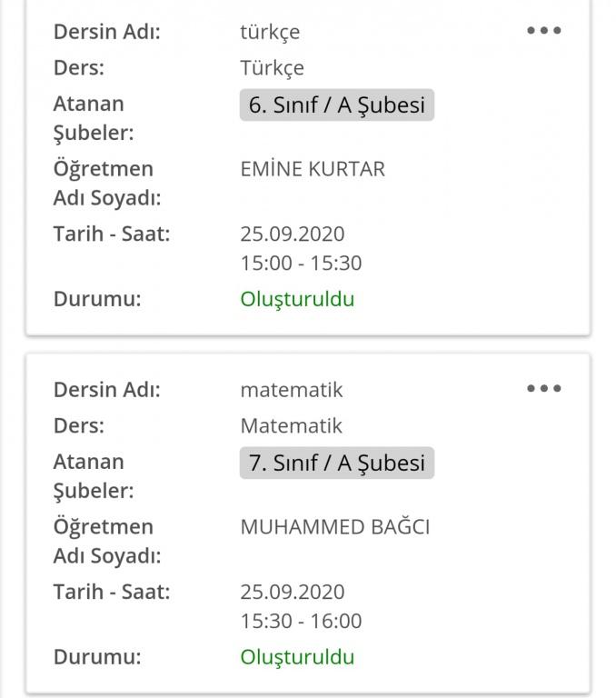This screenshot has width=616, height=698.
Task: Click date 25.09.2020 in türkçe card
Action: coord(293,234)
